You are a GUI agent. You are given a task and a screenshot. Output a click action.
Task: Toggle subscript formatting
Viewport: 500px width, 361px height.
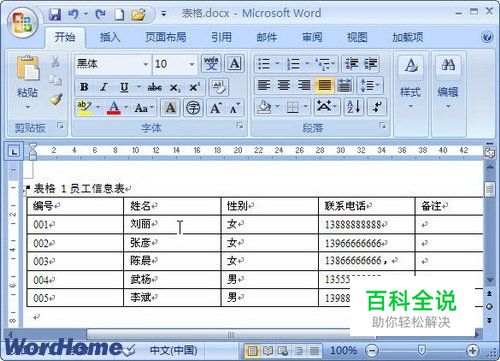[175, 88]
